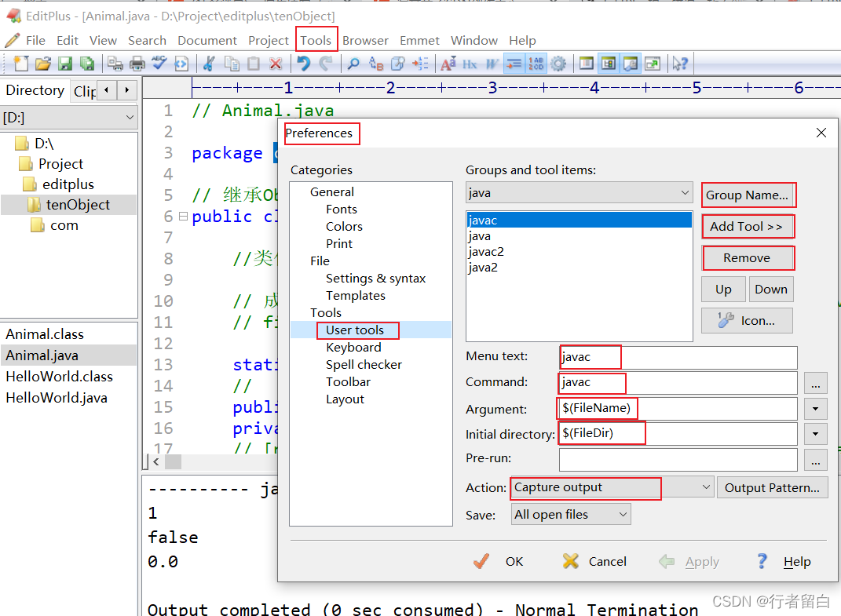
Task: Toggle the Output Window toolbar icon
Action: tap(631, 64)
